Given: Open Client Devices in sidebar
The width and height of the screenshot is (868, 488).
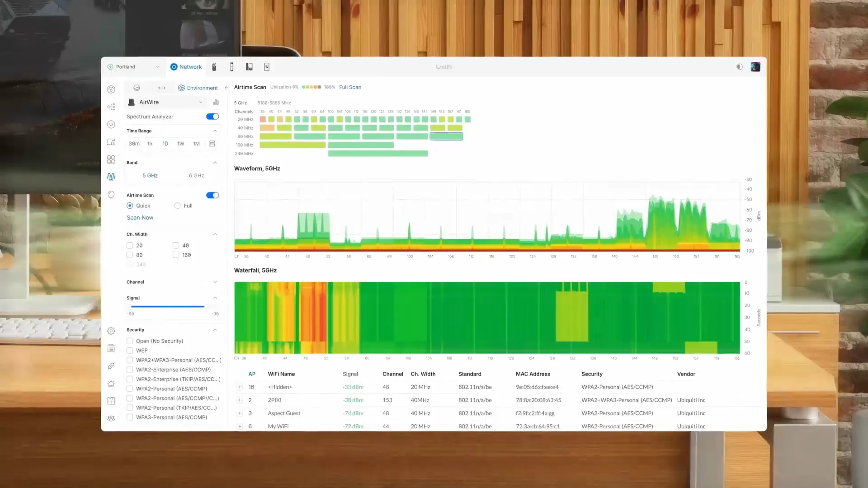Looking at the screenshot, I should tap(111, 142).
